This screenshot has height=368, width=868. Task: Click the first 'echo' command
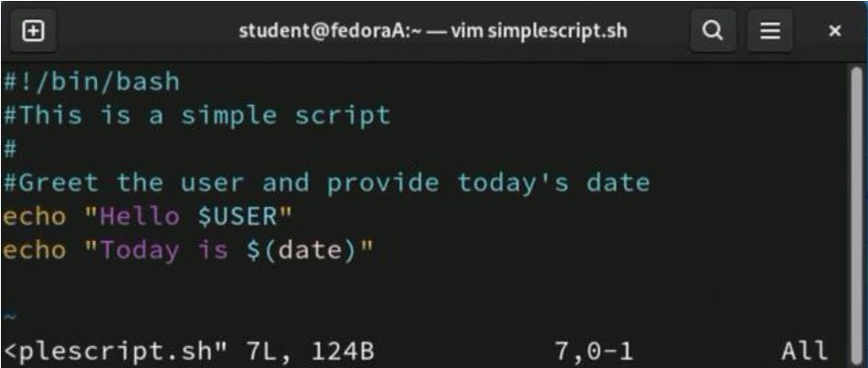[x=33, y=216]
